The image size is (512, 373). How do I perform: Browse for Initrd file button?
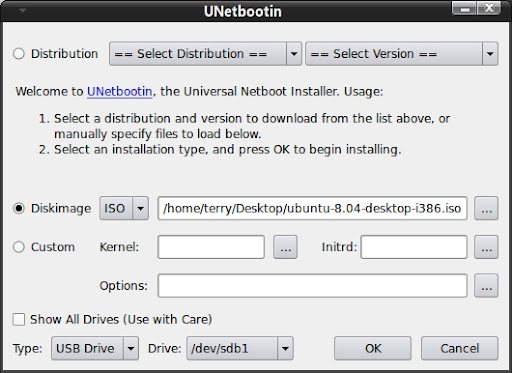click(486, 247)
